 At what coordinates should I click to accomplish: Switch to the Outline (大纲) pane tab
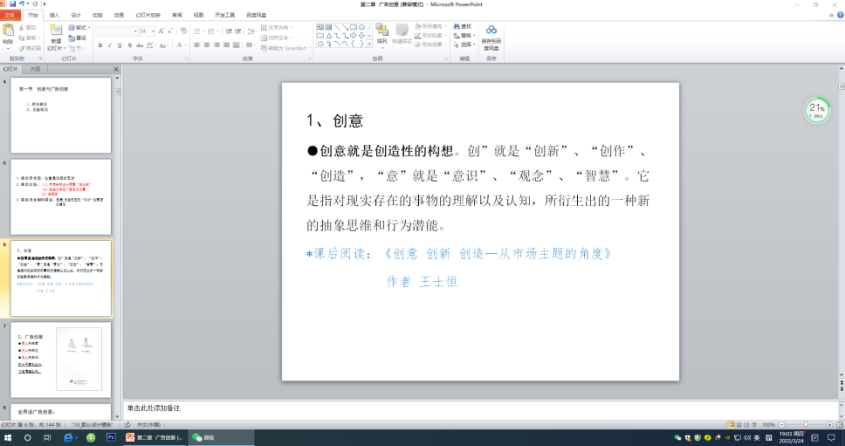35,69
